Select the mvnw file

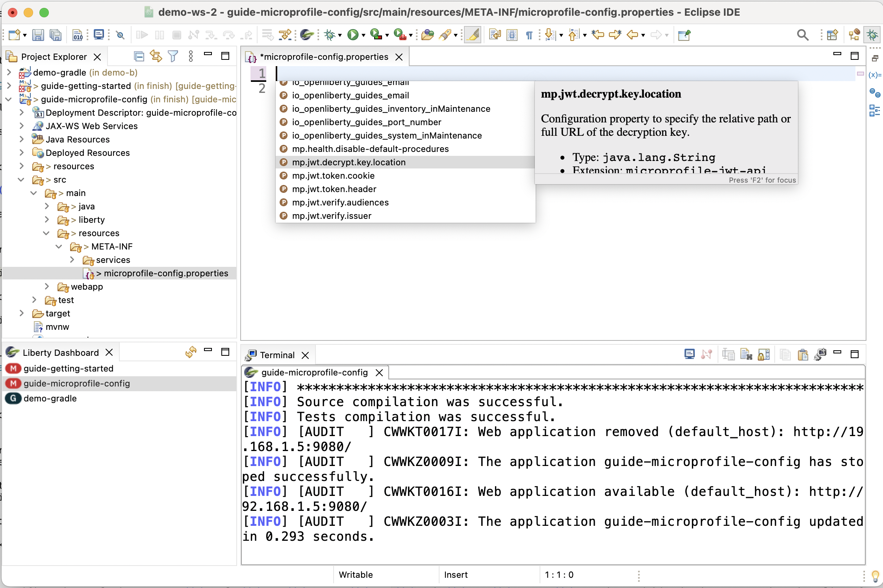(57, 327)
